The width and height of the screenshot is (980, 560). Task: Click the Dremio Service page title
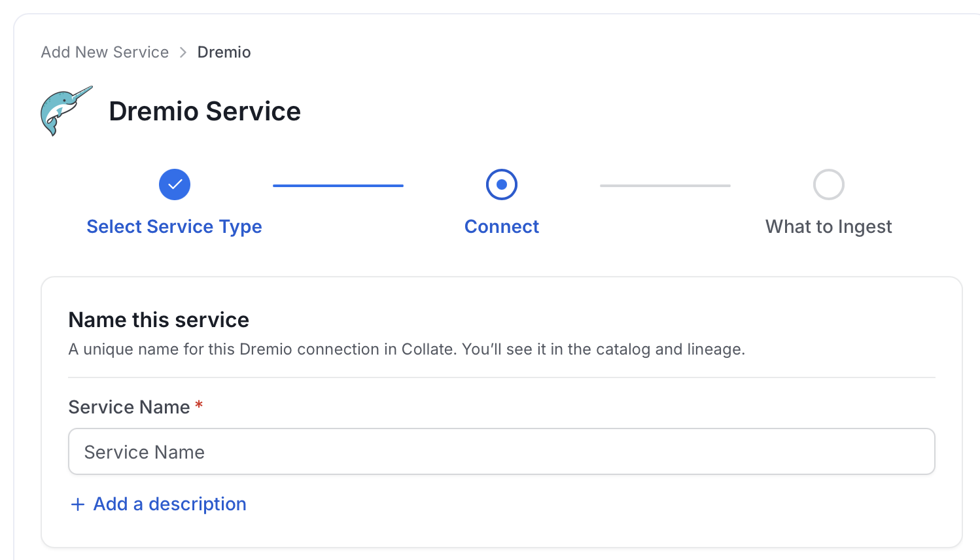(x=205, y=111)
